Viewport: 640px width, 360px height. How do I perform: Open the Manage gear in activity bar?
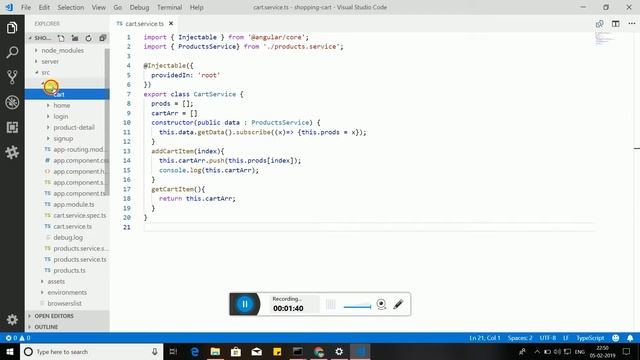click(12, 319)
